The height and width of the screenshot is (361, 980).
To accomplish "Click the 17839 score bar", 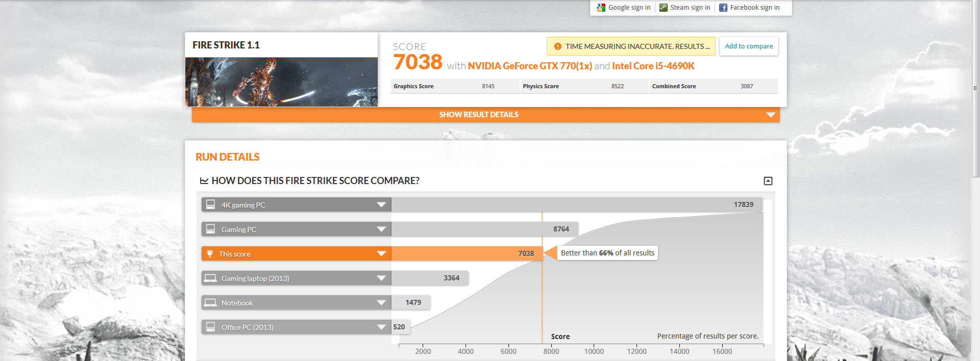I will click(577, 204).
